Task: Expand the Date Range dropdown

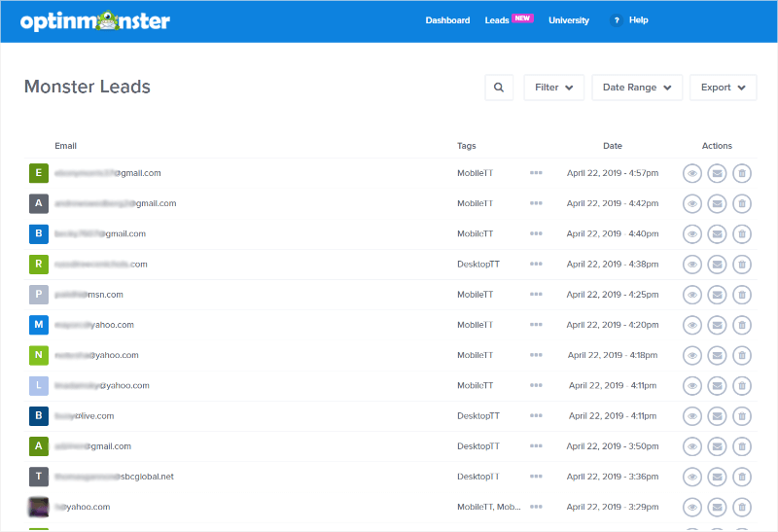Action: tap(637, 88)
